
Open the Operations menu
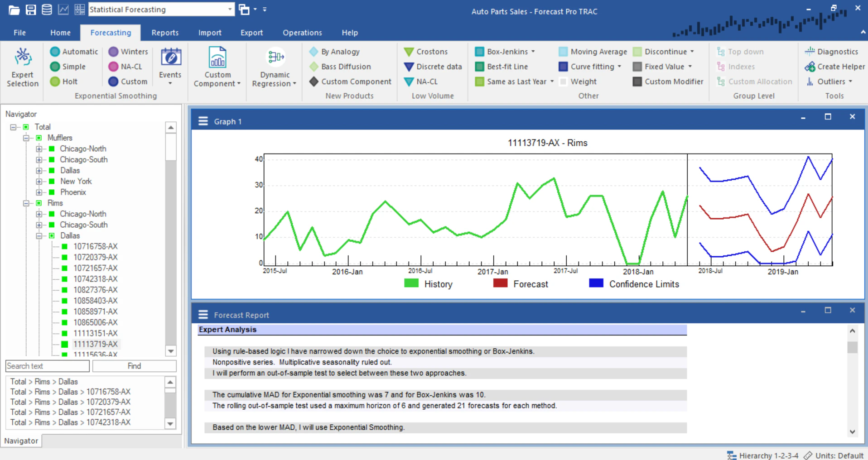tap(302, 32)
